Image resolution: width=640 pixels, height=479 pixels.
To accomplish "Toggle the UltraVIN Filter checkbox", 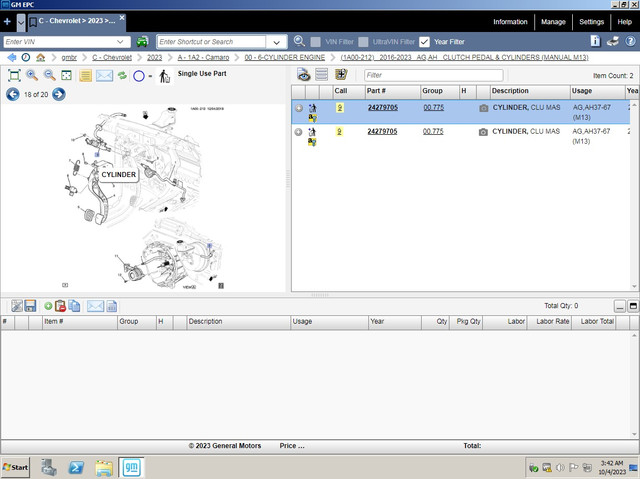I will [363, 42].
